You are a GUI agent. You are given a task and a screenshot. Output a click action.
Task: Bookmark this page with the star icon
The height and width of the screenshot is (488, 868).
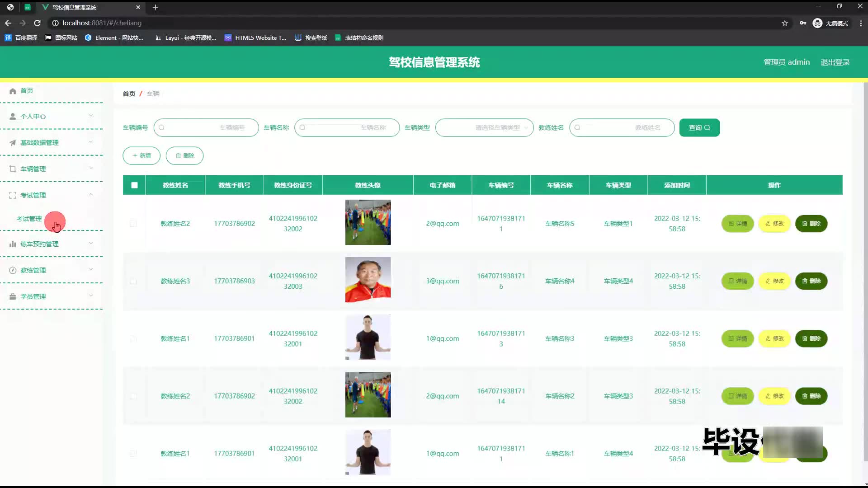785,23
